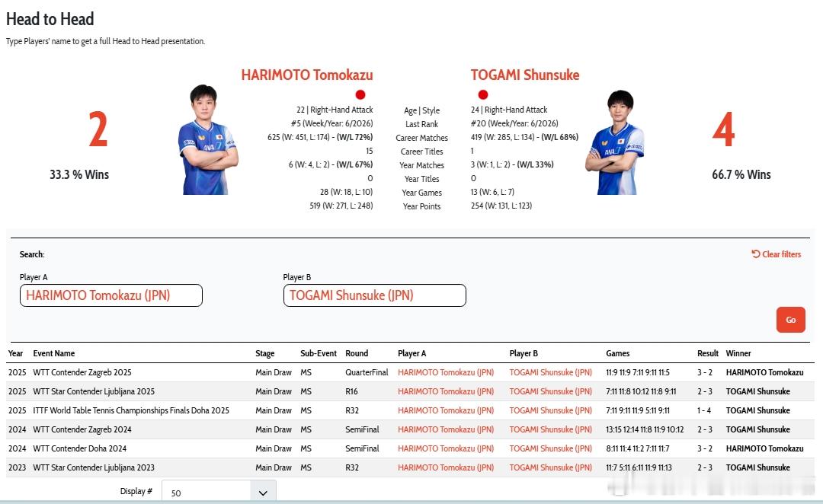This screenshot has height=504, width=823.
Task: Select the WTT Star Contender Ljubljana 2023 event
Action: [94, 467]
